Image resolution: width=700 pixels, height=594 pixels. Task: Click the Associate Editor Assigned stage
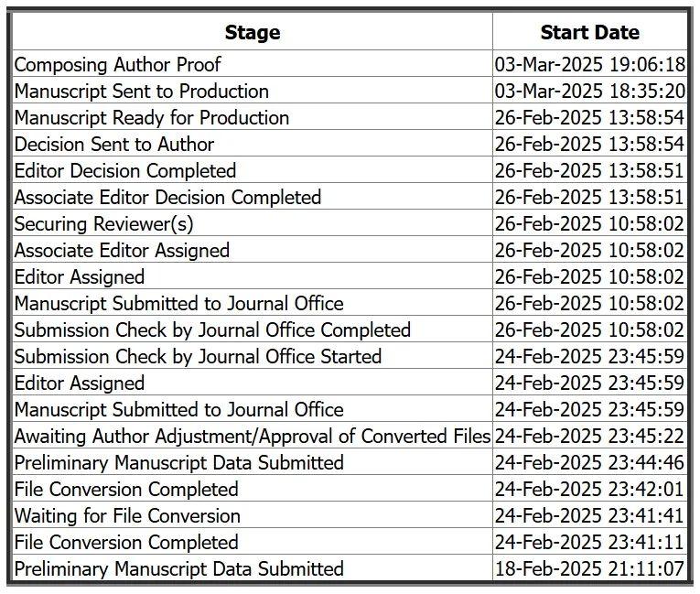coord(122,250)
